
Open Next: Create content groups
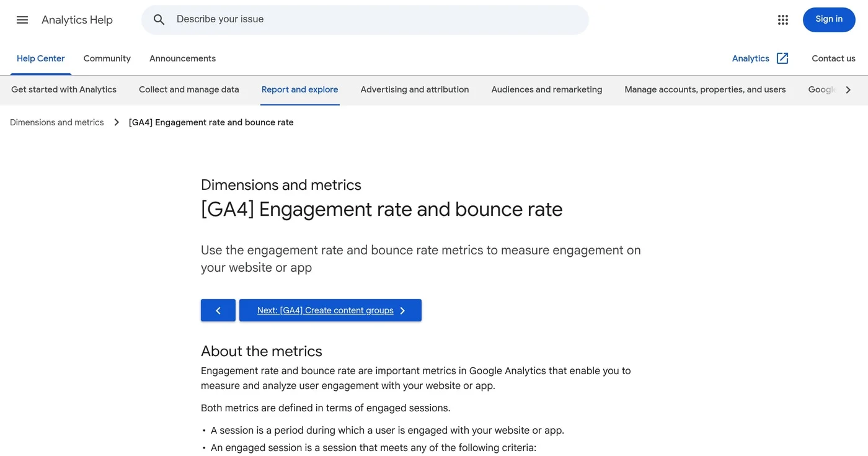[330, 310]
